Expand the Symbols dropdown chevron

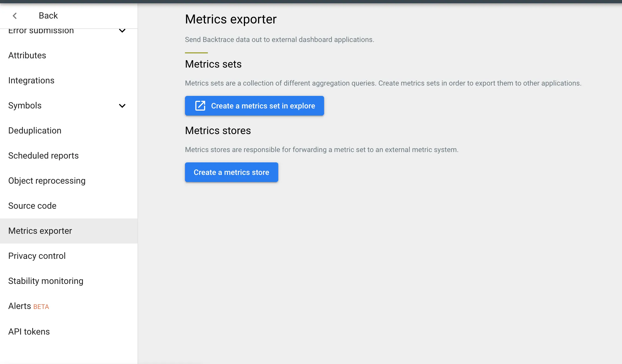click(122, 106)
